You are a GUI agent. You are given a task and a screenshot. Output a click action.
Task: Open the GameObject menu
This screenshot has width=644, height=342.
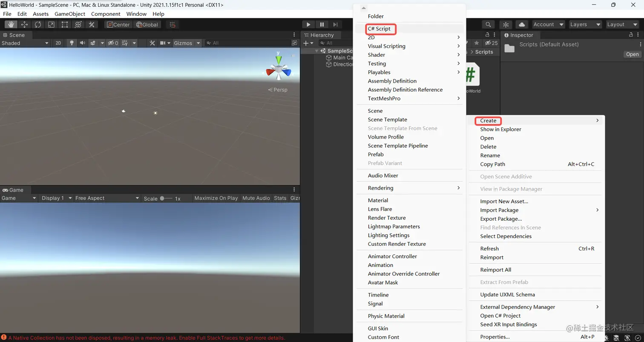pyautogui.click(x=70, y=14)
